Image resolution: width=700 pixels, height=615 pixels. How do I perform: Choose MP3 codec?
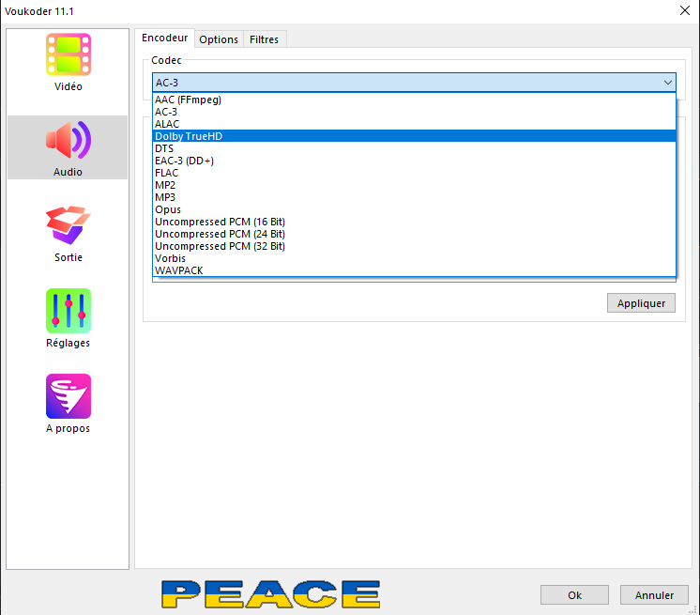414,197
